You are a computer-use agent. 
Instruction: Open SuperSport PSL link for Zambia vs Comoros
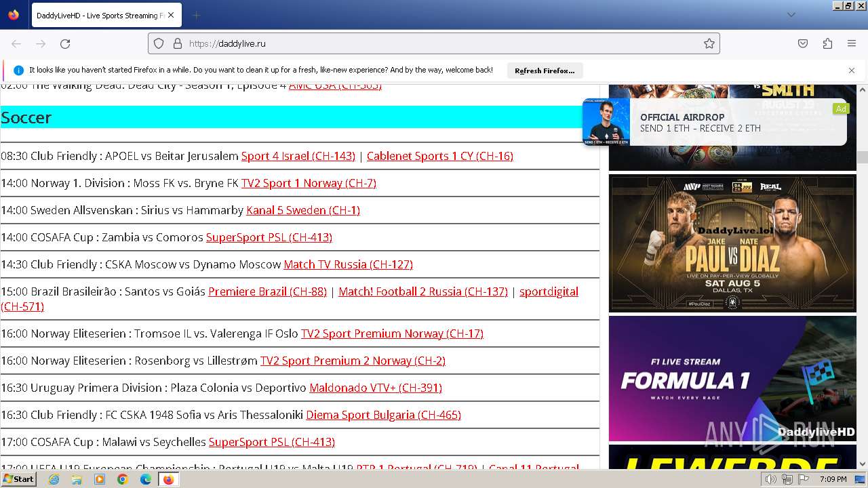[x=269, y=237]
